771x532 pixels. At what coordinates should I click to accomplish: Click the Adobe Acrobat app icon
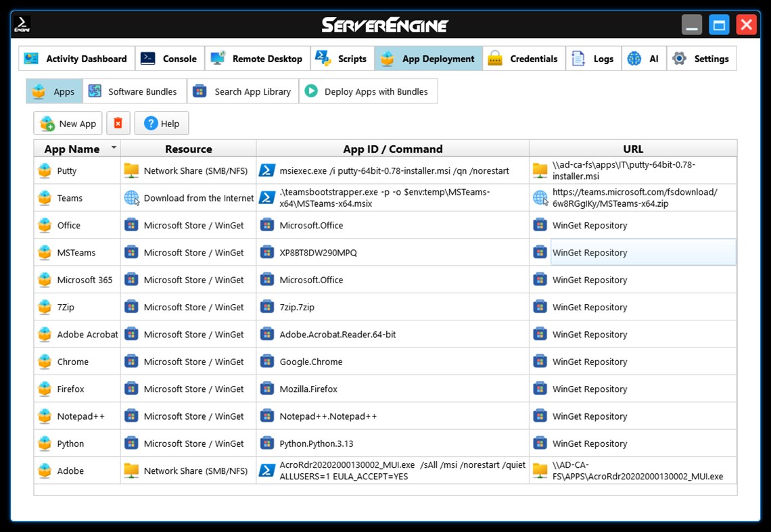[x=44, y=334]
